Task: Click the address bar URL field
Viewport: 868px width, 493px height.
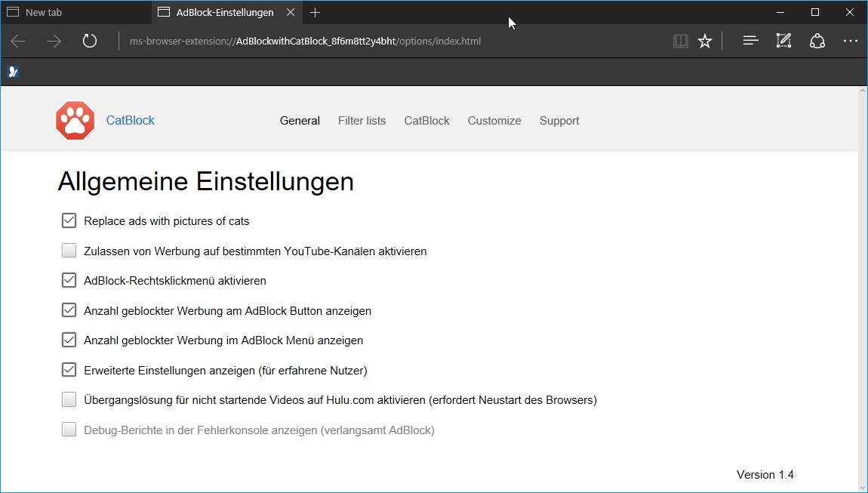Action: tap(393, 41)
